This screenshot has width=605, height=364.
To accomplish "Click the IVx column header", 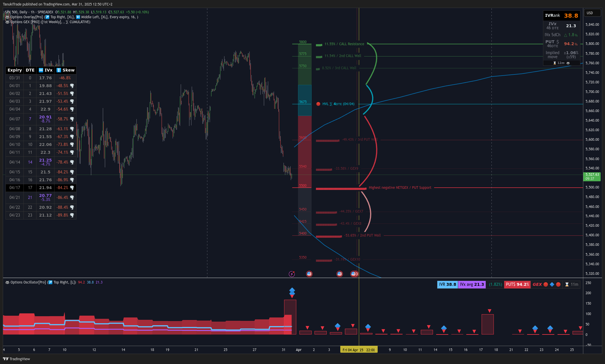I will 45,70.
